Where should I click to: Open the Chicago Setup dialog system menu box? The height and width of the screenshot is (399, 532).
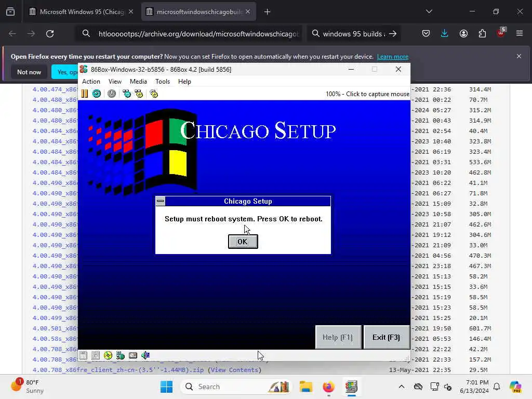pyautogui.click(x=161, y=201)
